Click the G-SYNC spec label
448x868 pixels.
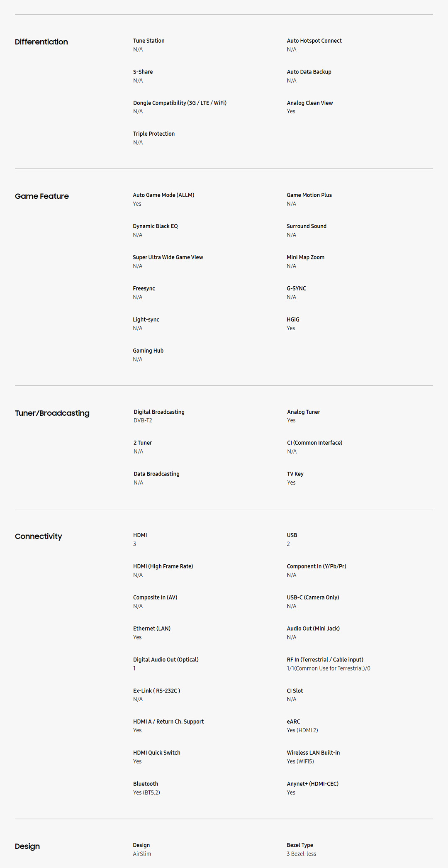pos(296,288)
